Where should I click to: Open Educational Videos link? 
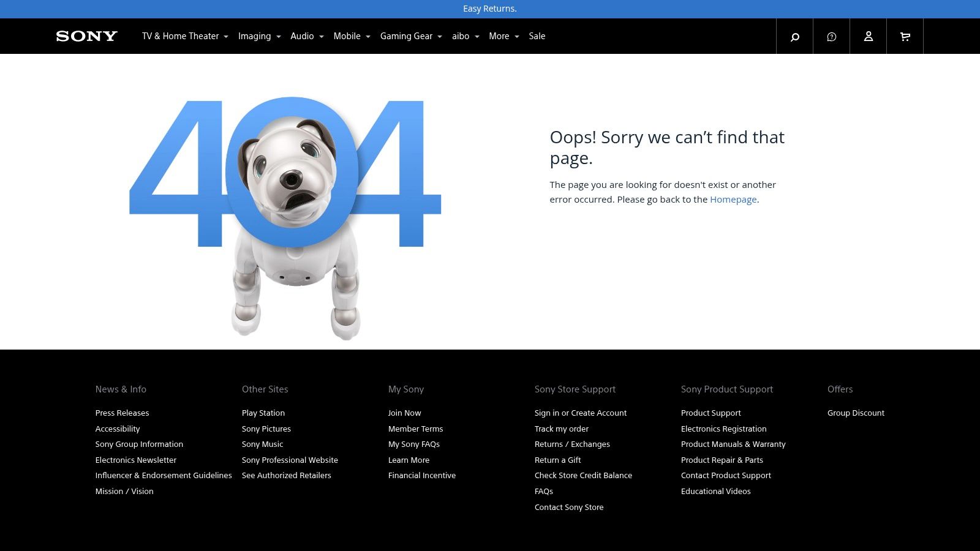(716, 492)
